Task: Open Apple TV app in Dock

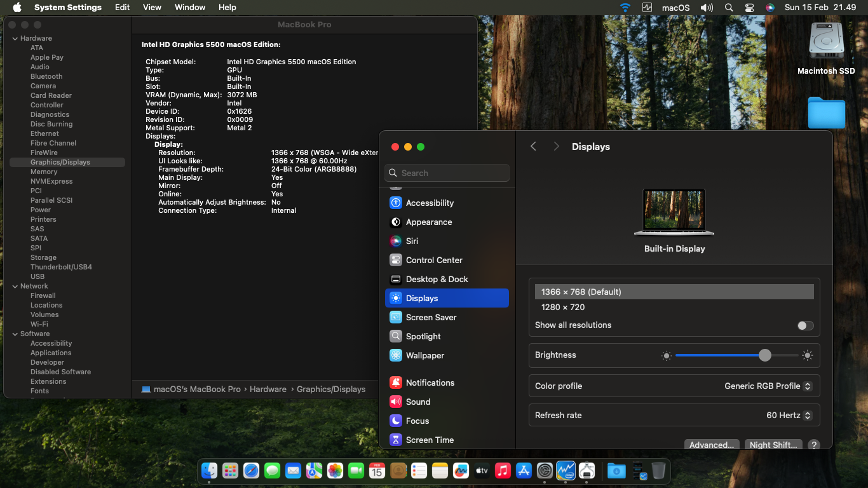Action: pos(482,471)
